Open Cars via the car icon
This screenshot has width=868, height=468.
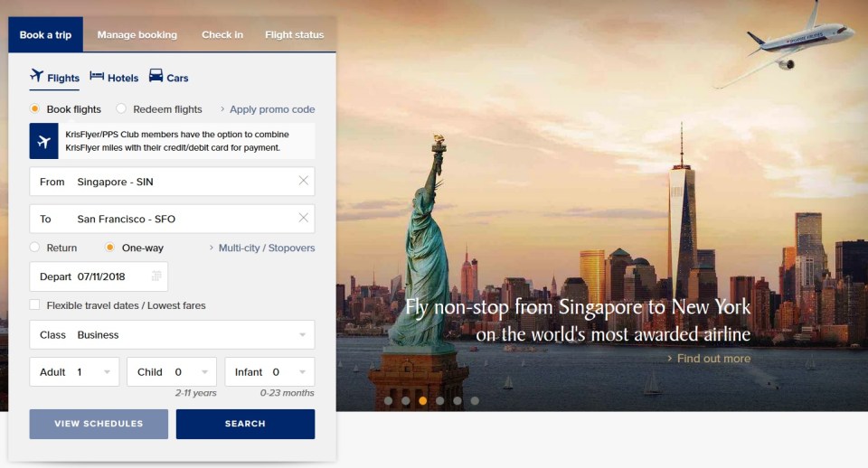point(156,76)
